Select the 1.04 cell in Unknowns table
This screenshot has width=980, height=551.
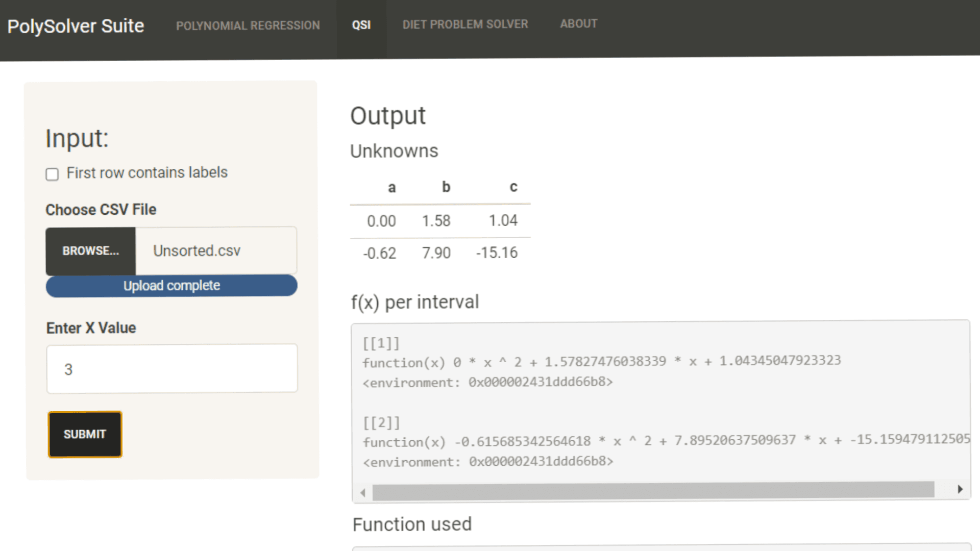tap(503, 220)
